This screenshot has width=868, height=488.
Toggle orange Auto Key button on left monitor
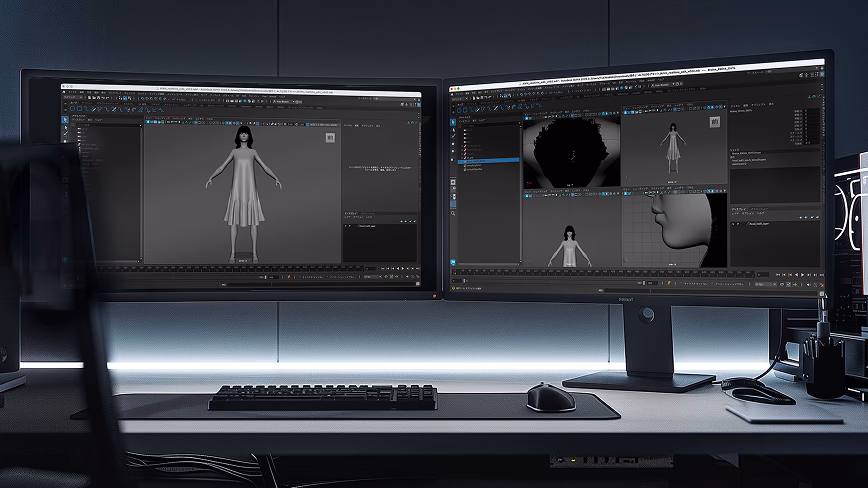click(412, 277)
